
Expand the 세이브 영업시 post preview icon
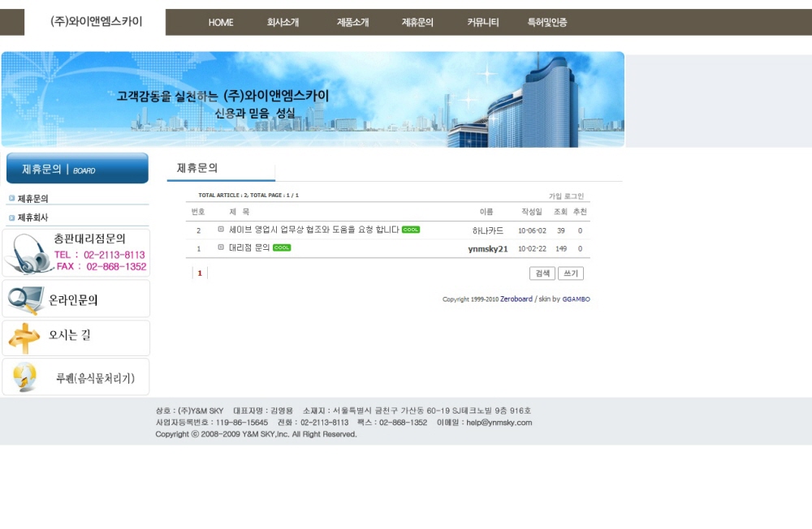[221, 230]
